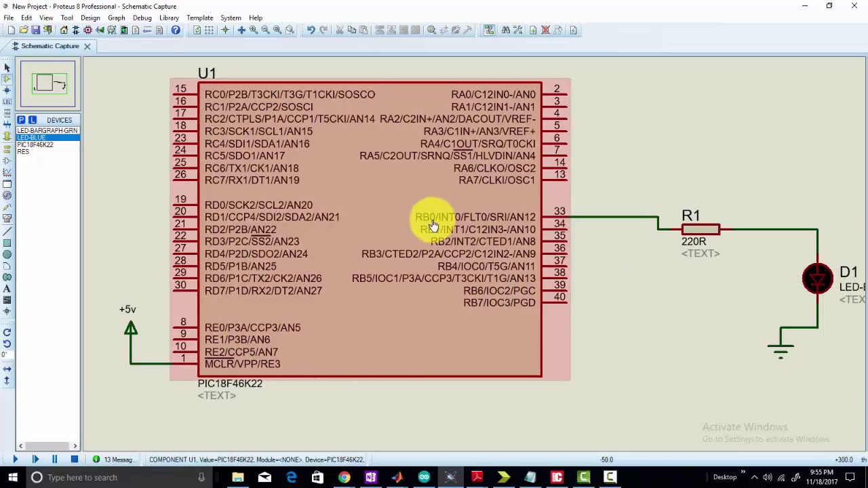Select the Junction Dot mode tool
Image resolution: width=868 pixels, height=488 pixels.
pos(7,90)
